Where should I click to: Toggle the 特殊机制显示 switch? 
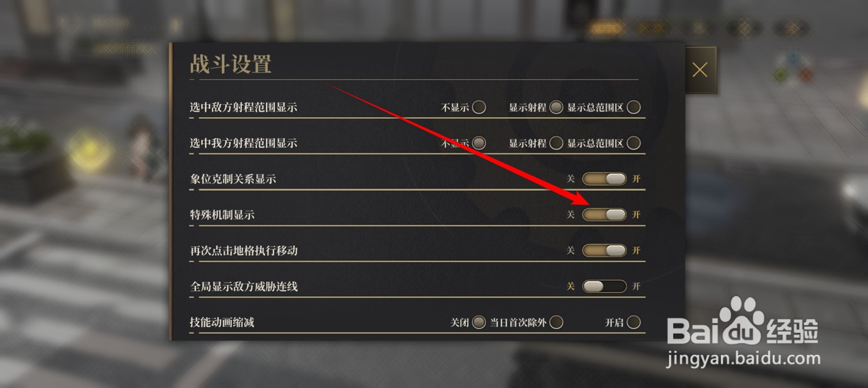(604, 215)
